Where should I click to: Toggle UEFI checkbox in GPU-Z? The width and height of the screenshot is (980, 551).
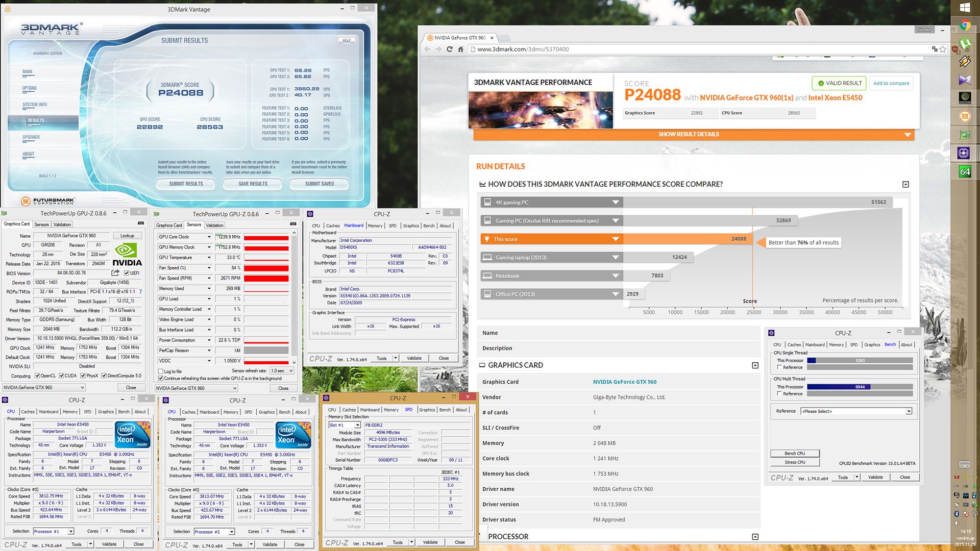coord(127,273)
